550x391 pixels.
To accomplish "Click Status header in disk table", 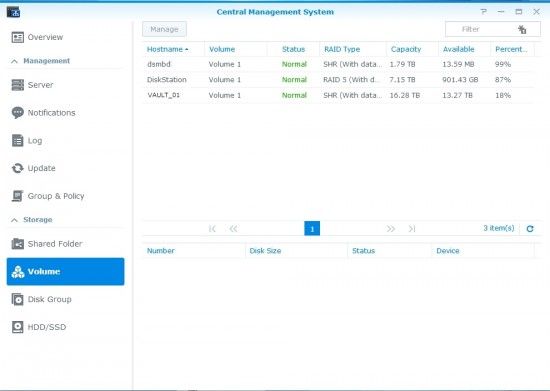I will (363, 251).
